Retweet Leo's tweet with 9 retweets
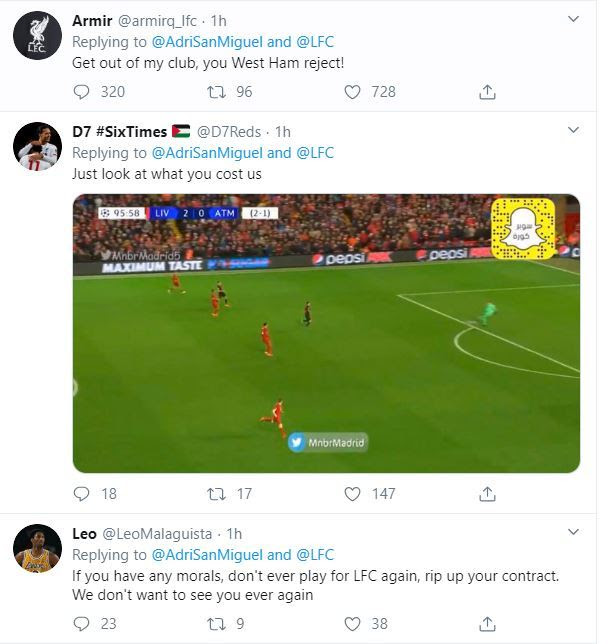The width and height of the screenshot is (608, 644). [x=215, y=624]
